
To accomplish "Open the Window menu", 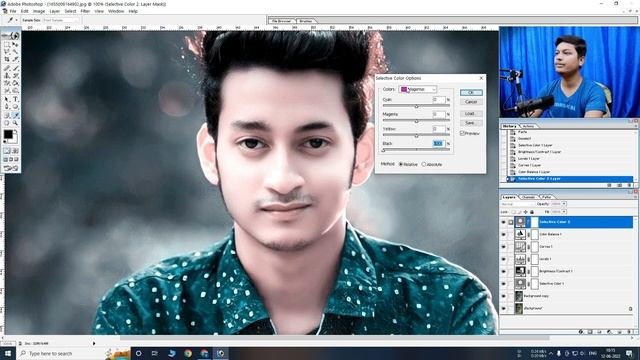I will click(x=116, y=11).
